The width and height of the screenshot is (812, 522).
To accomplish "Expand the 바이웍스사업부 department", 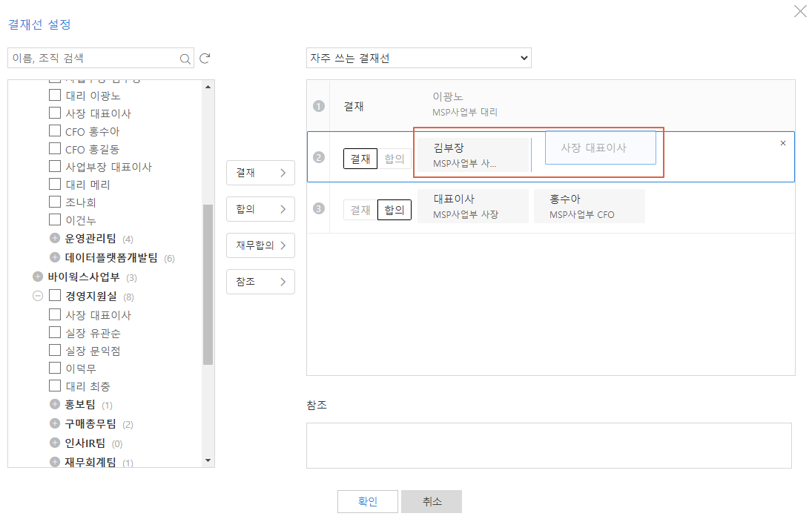I will pos(38,277).
